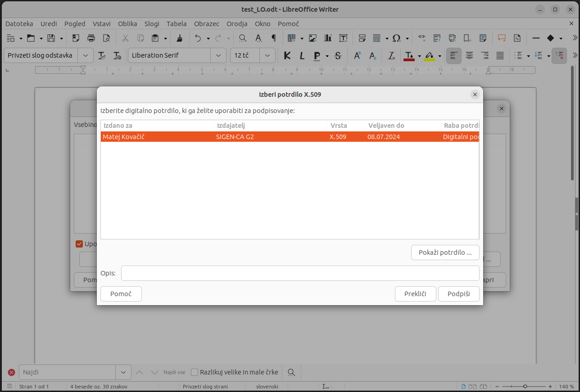Click the Clear Direct Formatting icon

392,56
